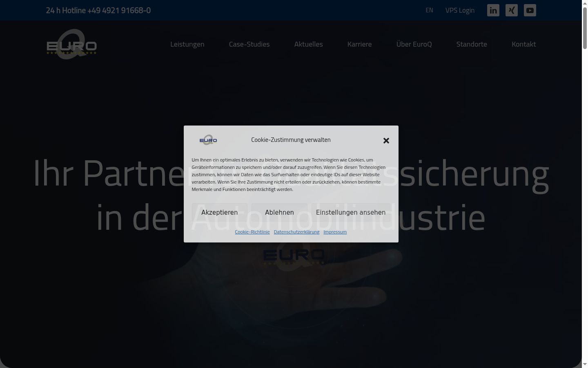Open the Aktuelles menu item
Image resolution: width=588 pixels, height=368 pixels.
[309, 44]
